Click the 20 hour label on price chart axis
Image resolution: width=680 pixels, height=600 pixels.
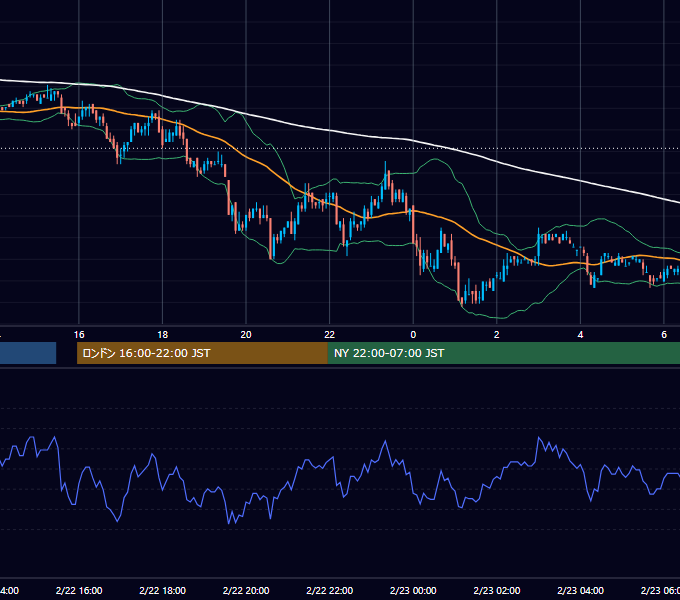tap(246, 335)
